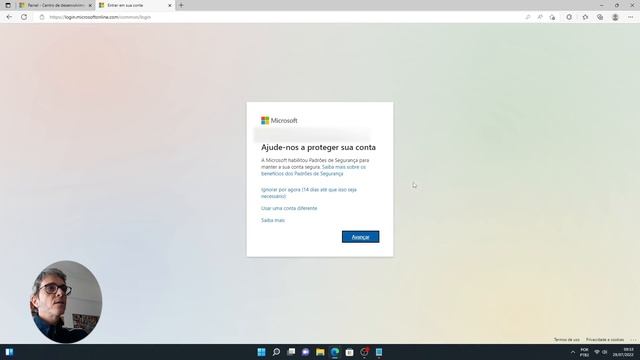Screen dimensions: 640x360
Task: Open browser profile avatar
Action: tap(615, 17)
